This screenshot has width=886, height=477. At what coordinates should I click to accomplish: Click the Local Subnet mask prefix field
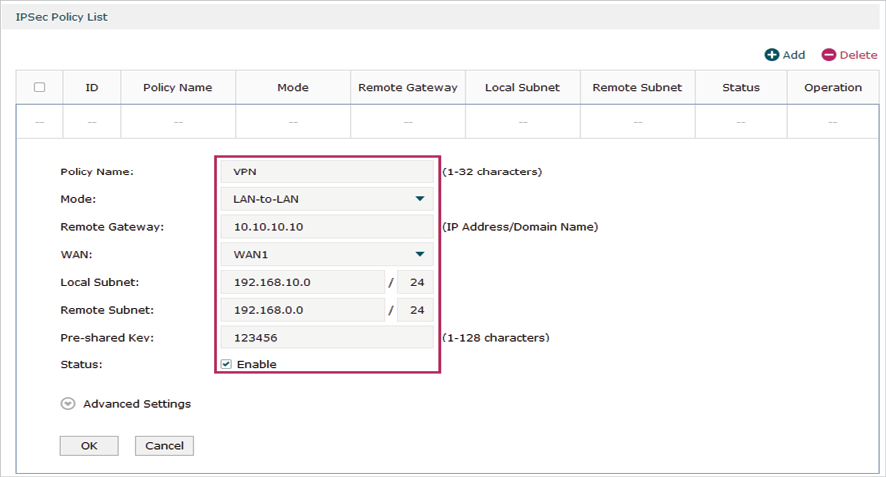(x=416, y=282)
